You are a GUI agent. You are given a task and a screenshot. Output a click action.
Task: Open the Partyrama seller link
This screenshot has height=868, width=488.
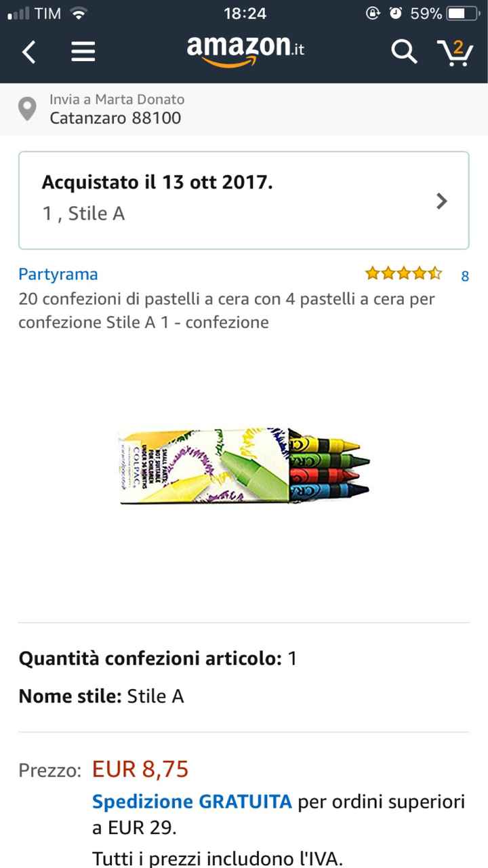click(x=58, y=274)
